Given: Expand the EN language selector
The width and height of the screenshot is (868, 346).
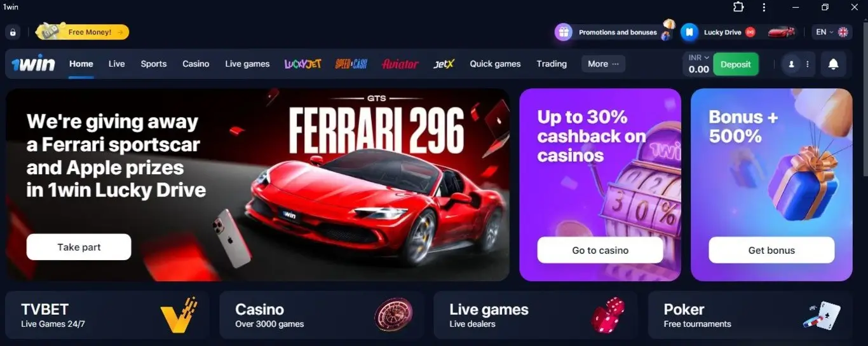Looking at the screenshot, I should pos(832,32).
